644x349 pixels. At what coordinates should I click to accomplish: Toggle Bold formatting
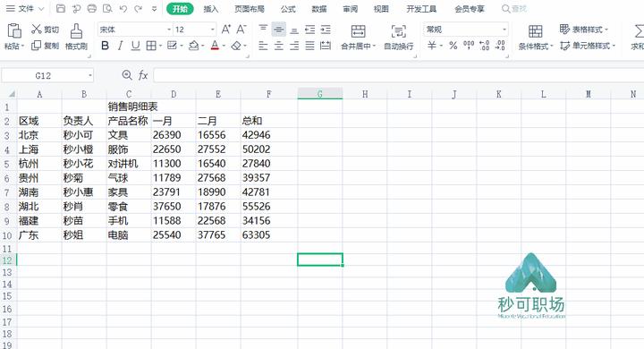pyautogui.click(x=106, y=46)
